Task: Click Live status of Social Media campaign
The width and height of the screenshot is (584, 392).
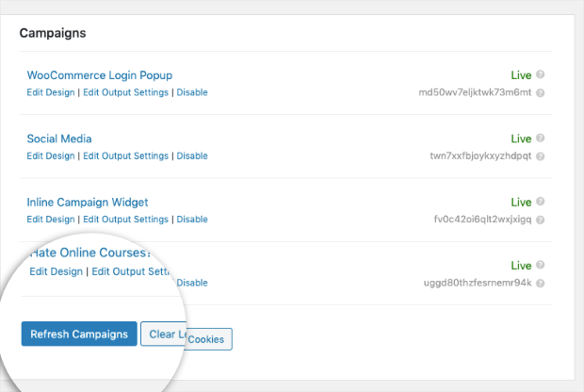Action: pos(521,139)
